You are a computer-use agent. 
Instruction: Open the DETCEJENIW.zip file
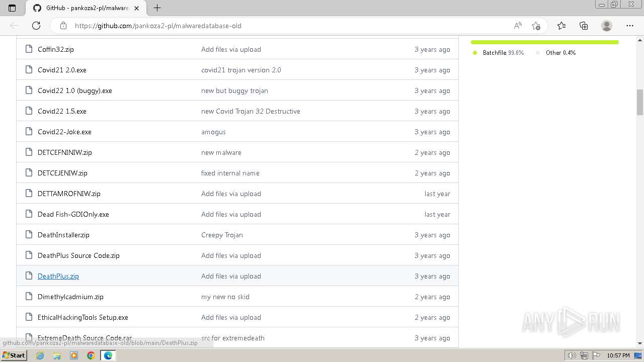click(x=62, y=173)
